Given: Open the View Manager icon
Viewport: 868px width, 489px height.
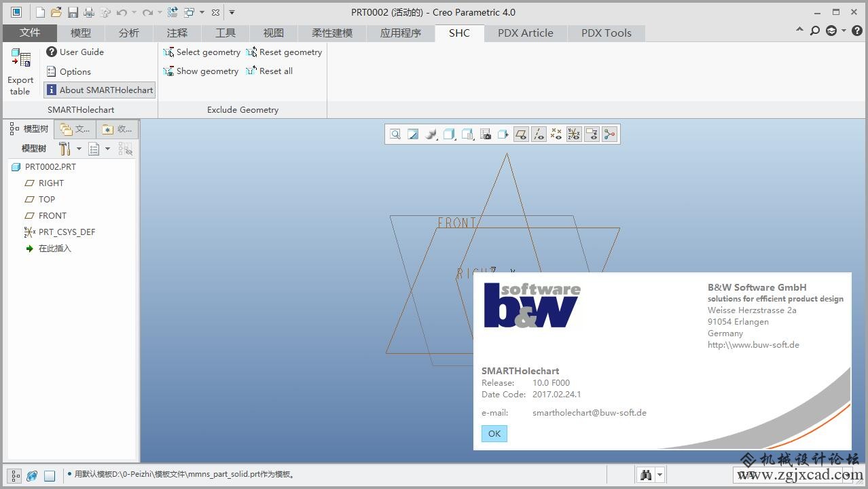Looking at the screenshot, I should [x=486, y=134].
